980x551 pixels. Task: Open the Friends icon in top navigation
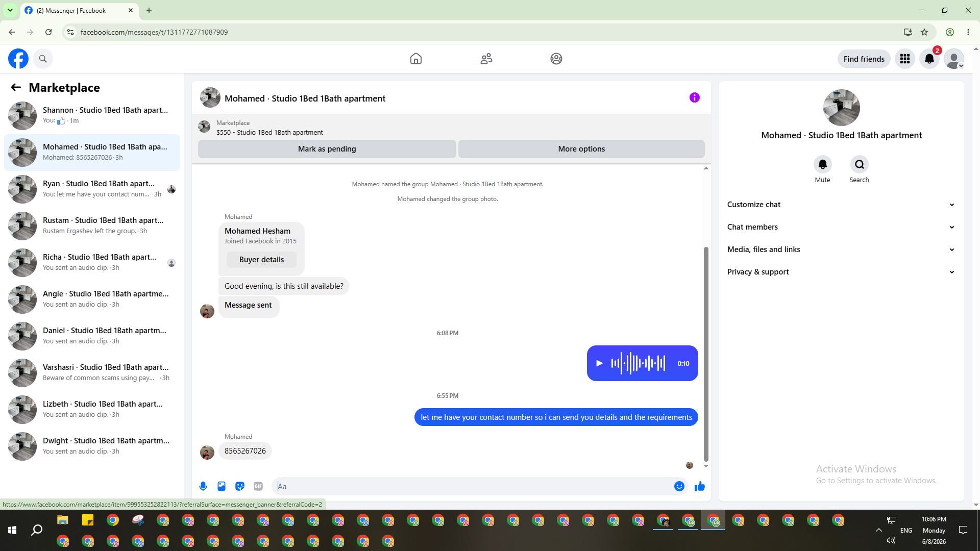click(x=486, y=59)
